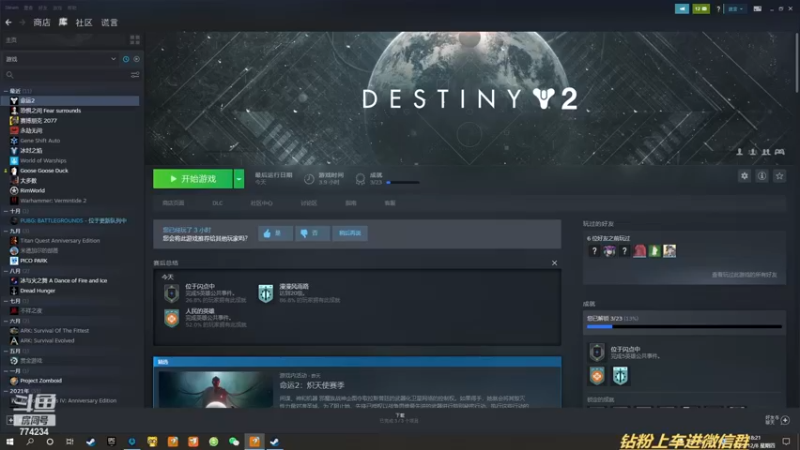Add game to favorites star icon
800x450 pixels.
click(779, 176)
